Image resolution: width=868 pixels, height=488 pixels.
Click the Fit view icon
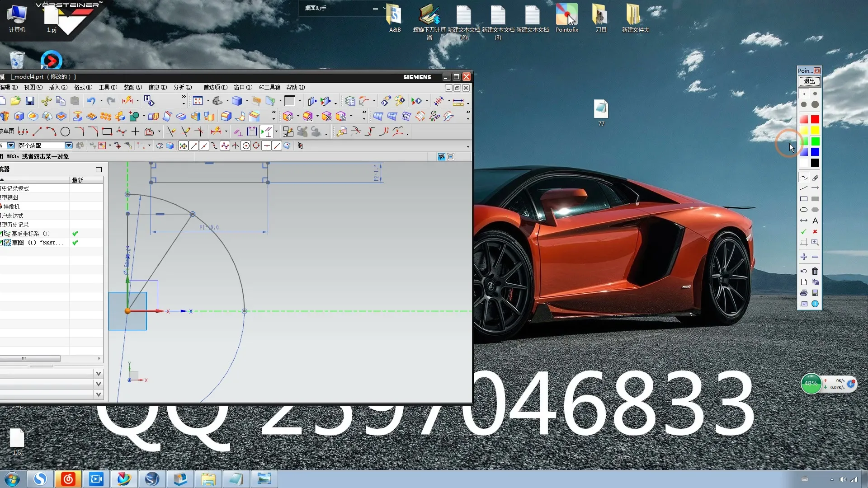click(x=198, y=101)
